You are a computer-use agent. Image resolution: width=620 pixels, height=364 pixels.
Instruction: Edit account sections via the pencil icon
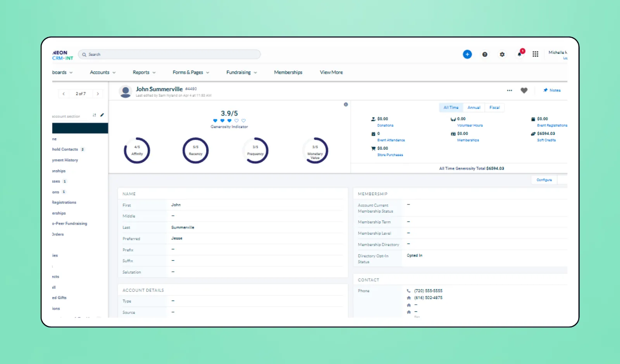point(102,115)
